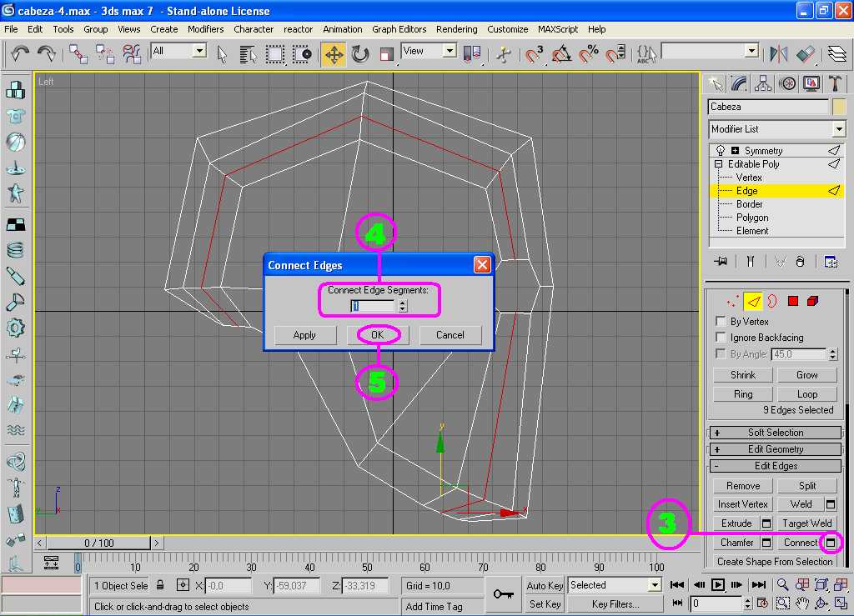Expand the Edit Geometry rollout
This screenshot has height=616, width=854.
click(x=776, y=449)
